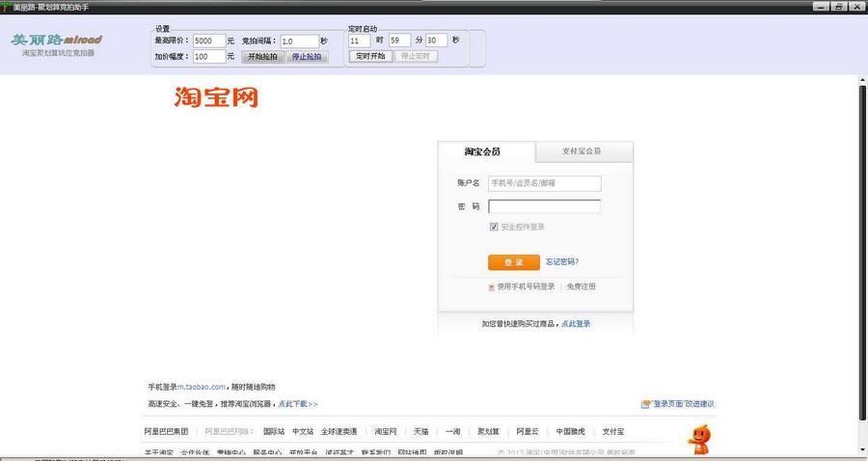Switch to the 淘宝会员 tab
This screenshot has width=868, height=461.
(x=482, y=151)
